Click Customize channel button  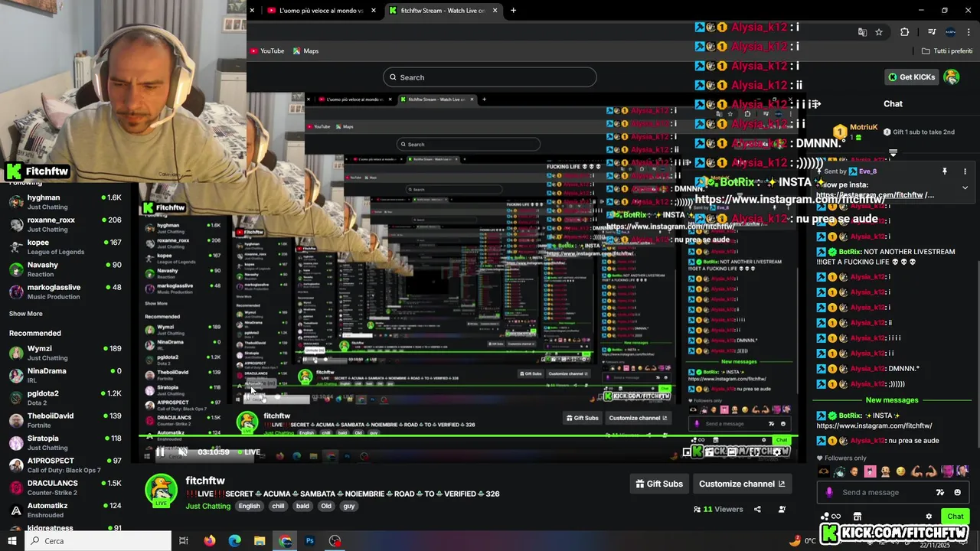pyautogui.click(x=742, y=484)
